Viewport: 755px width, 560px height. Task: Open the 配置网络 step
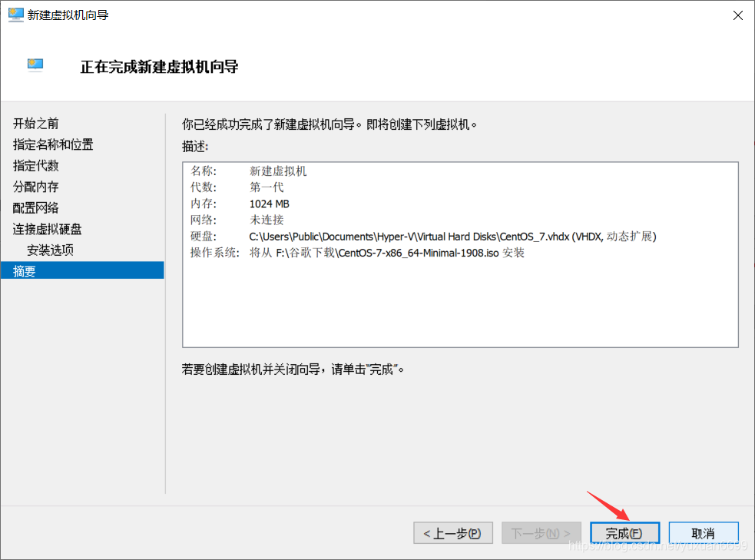35,208
